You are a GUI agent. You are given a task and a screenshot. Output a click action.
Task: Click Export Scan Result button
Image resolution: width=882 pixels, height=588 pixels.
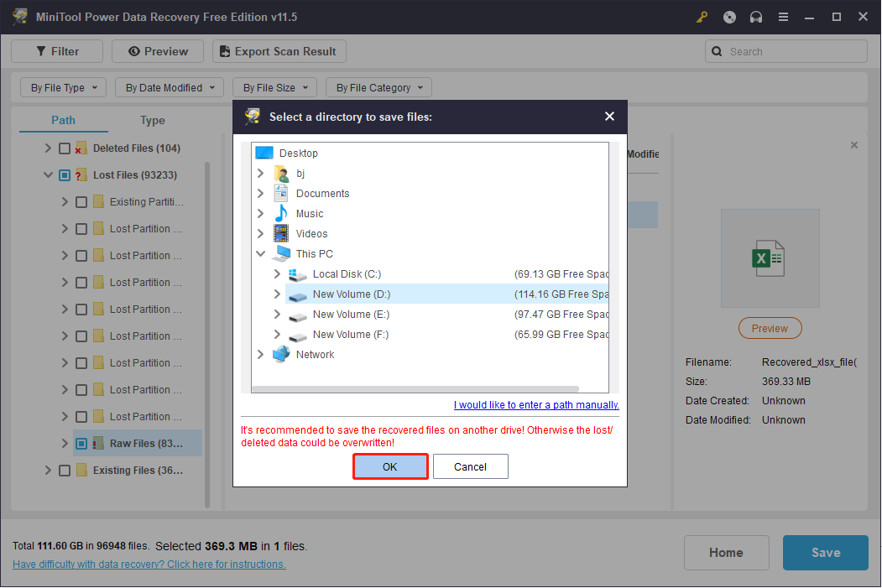coord(279,51)
